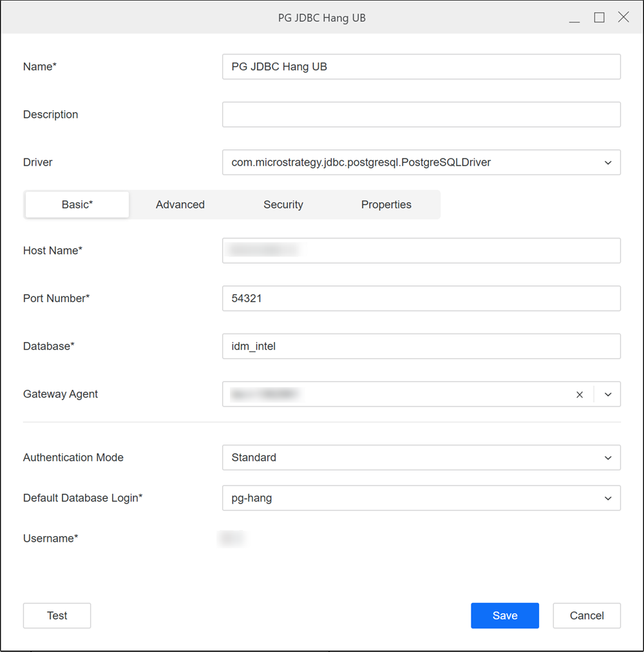644x652 pixels.
Task: Minimize the PG JDBC Hang UB window
Action: click(x=574, y=18)
